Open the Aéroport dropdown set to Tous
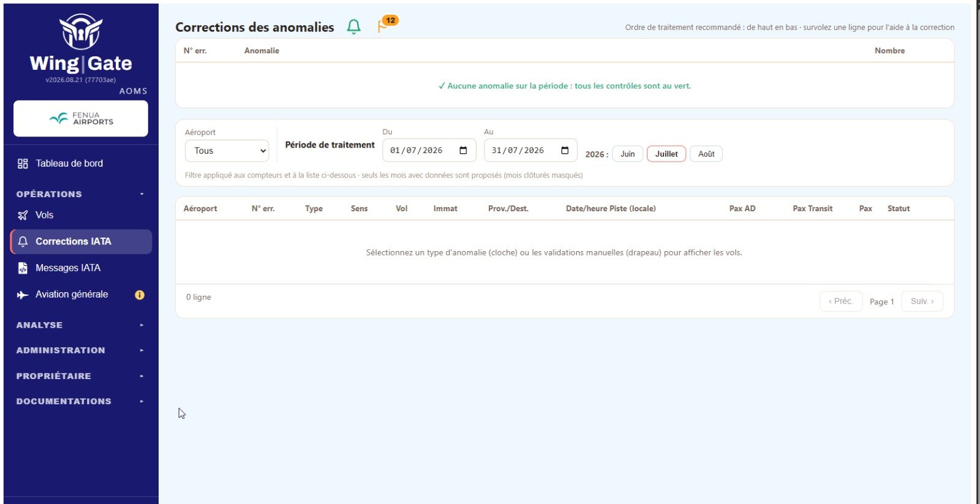The image size is (980, 504). 227,151
